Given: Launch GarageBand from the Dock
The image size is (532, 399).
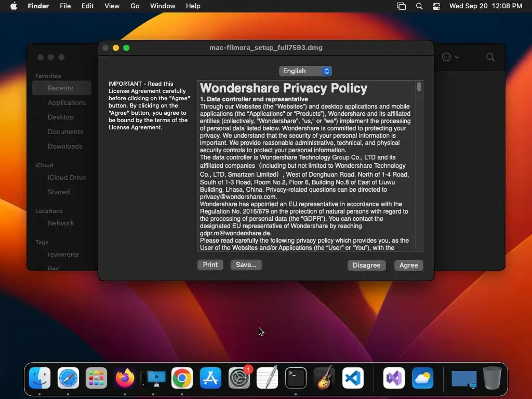Looking at the screenshot, I should (x=324, y=378).
